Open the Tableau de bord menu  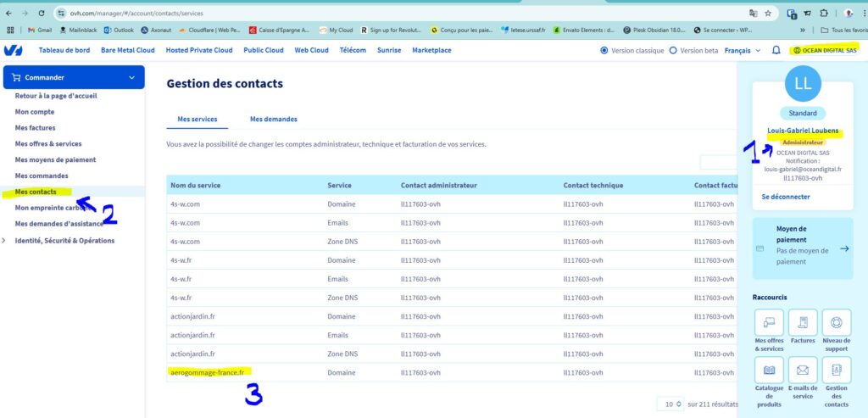[x=64, y=50]
